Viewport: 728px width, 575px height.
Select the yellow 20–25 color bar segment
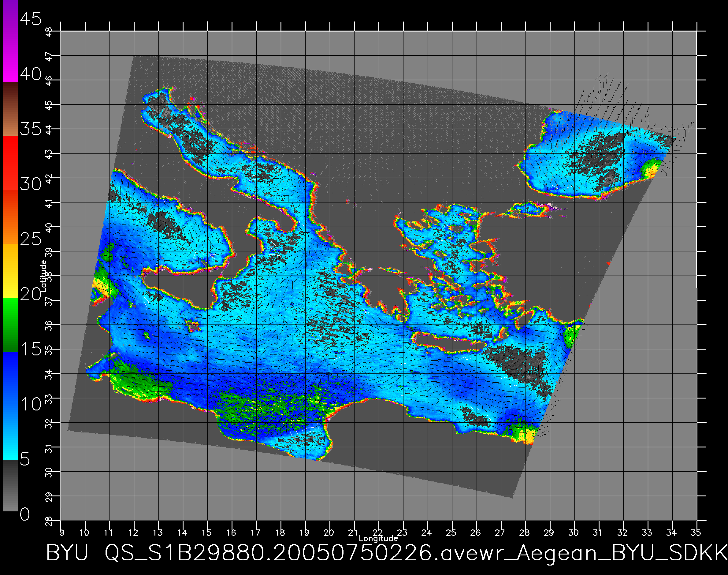11,271
